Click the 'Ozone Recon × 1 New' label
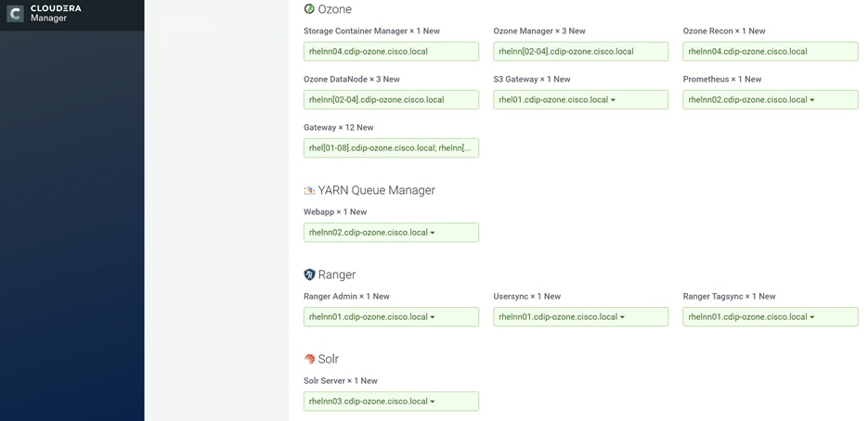868x421 pixels. pyautogui.click(x=724, y=31)
